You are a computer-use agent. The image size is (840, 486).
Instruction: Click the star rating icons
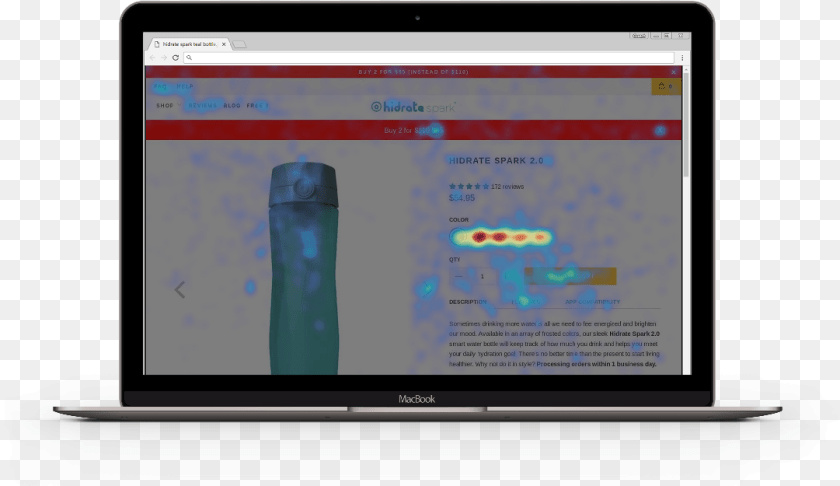point(469,186)
